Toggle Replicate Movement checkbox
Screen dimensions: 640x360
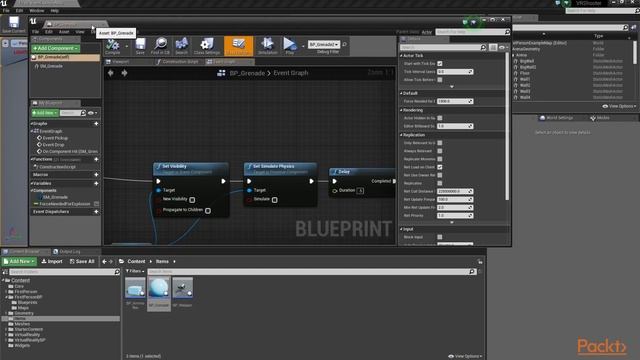[440, 159]
